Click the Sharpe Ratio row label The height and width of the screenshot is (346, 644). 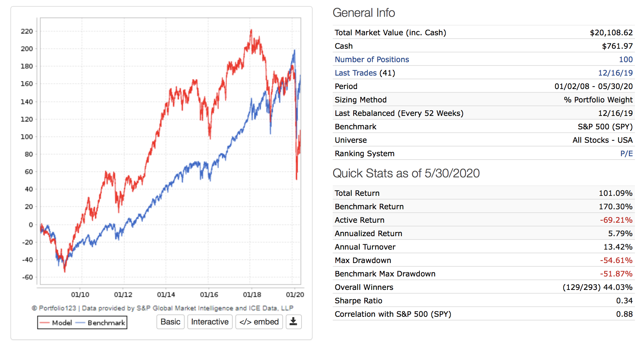358,301
